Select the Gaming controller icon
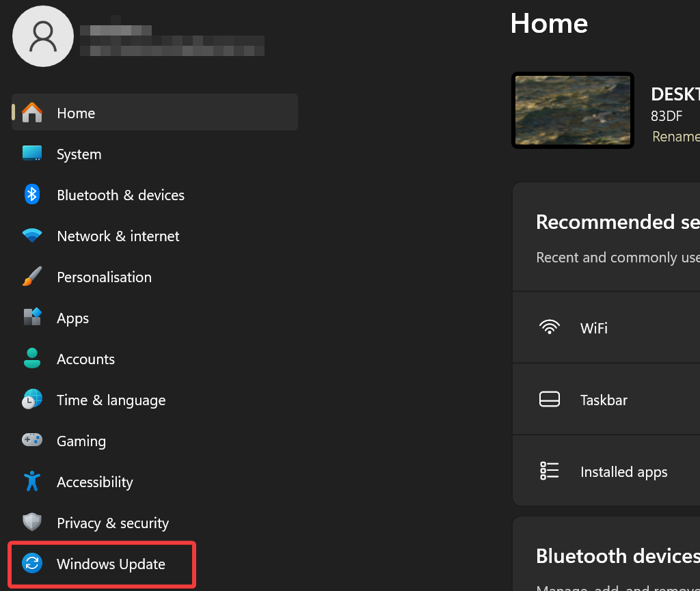The height and width of the screenshot is (591, 700). (32, 441)
